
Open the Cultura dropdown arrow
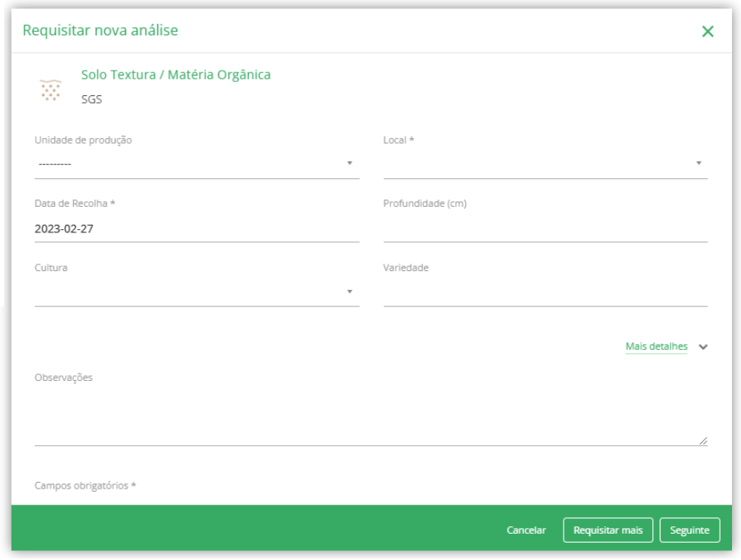point(350,291)
